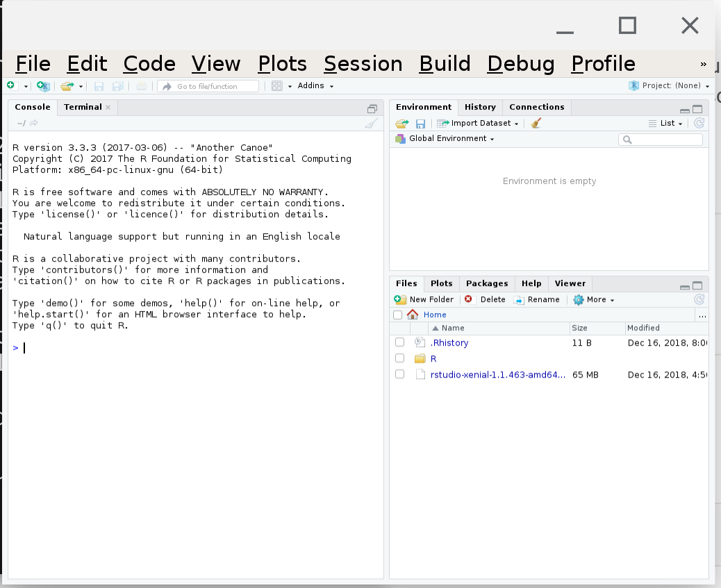Viewport: 721px width, 588px height.
Task: Refresh the Files pane listing
Action: (x=699, y=300)
